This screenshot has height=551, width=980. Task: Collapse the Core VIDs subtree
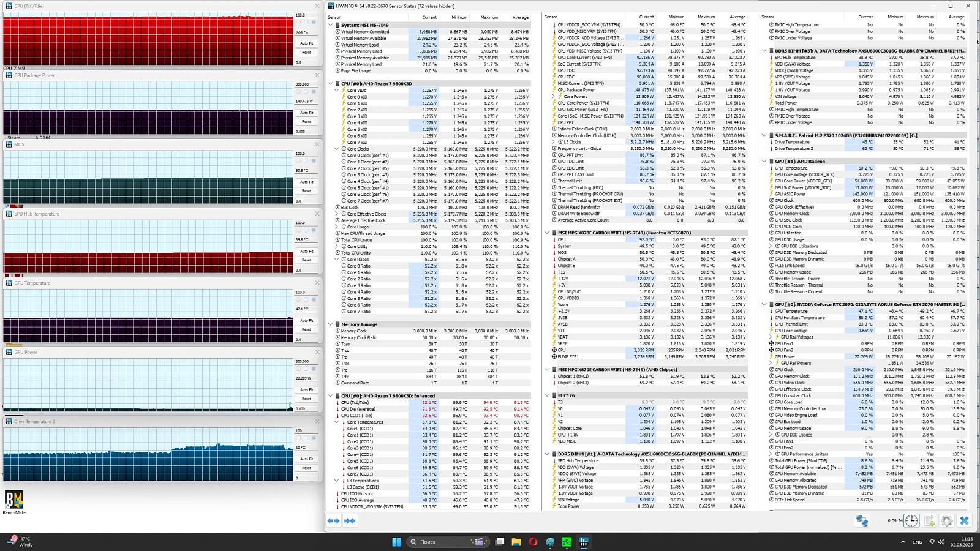336,90
